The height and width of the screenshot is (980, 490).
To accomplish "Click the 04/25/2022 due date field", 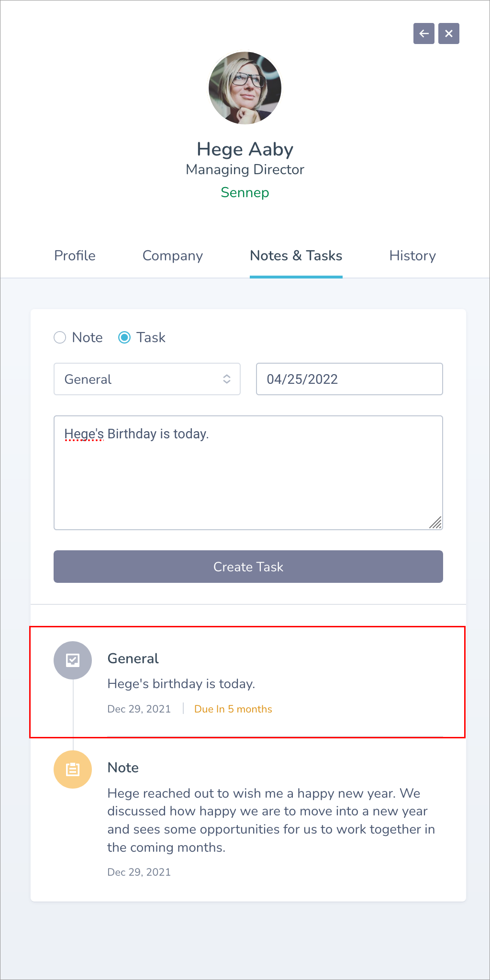I will pos(349,379).
